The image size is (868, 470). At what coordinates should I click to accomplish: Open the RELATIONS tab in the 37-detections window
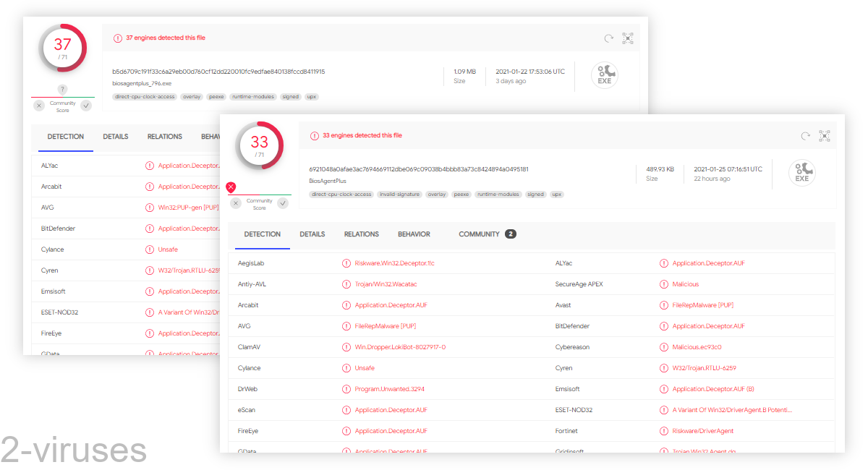pyautogui.click(x=165, y=137)
